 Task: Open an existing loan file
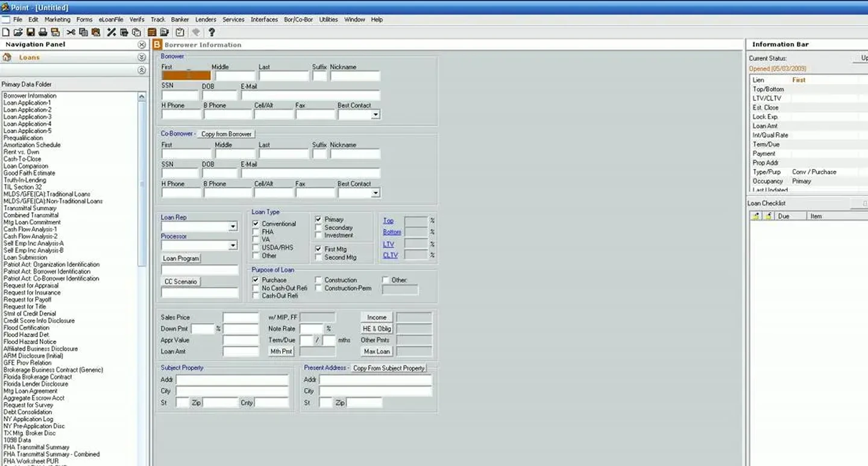pos(17,33)
